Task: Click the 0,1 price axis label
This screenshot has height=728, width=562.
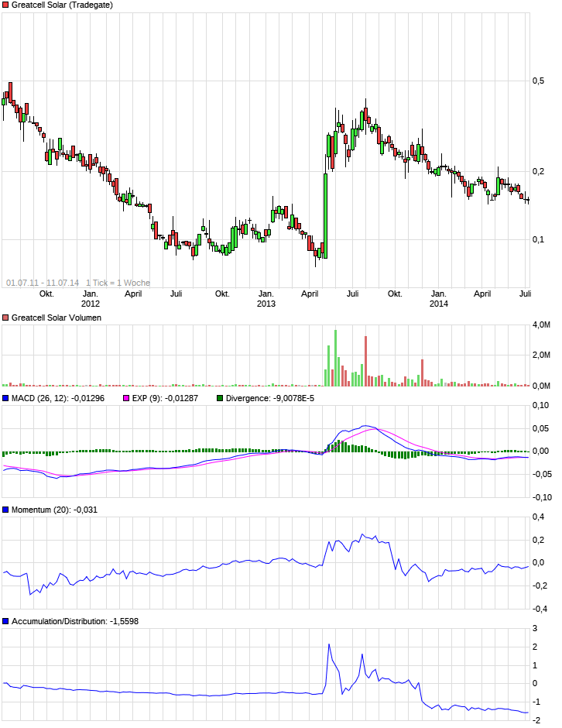Action: pos(538,239)
